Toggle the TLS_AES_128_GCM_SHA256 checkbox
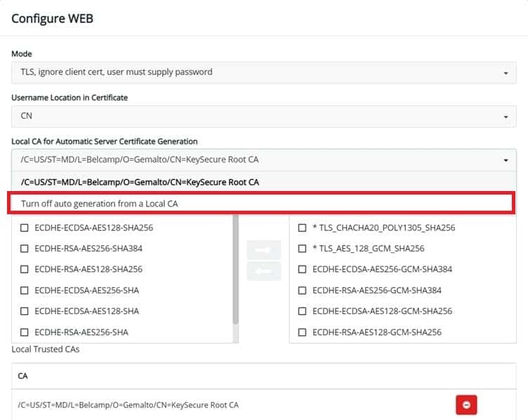Screen dimensions: 528x420 click(302, 249)
